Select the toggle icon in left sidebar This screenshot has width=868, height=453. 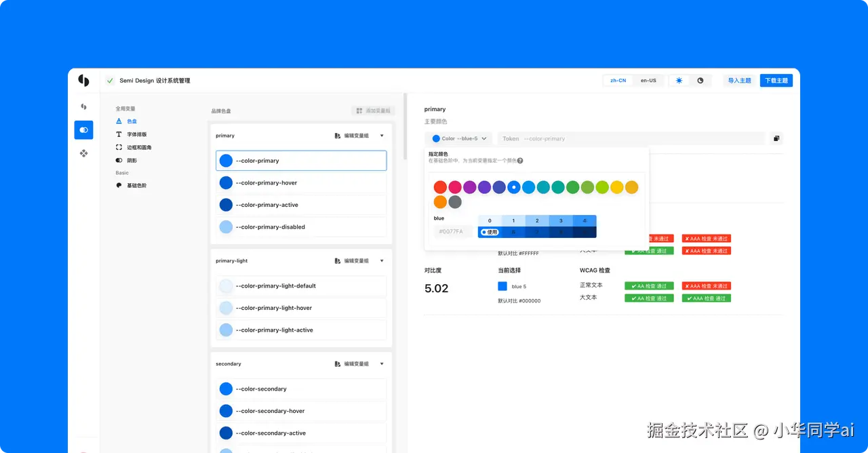pyautogui.click(x=83, y=130)
